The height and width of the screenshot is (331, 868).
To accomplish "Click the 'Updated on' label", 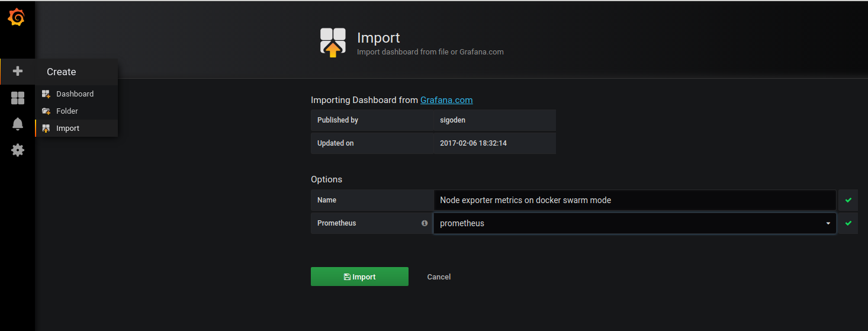I will pyautogui.click(x=336, y=143).
